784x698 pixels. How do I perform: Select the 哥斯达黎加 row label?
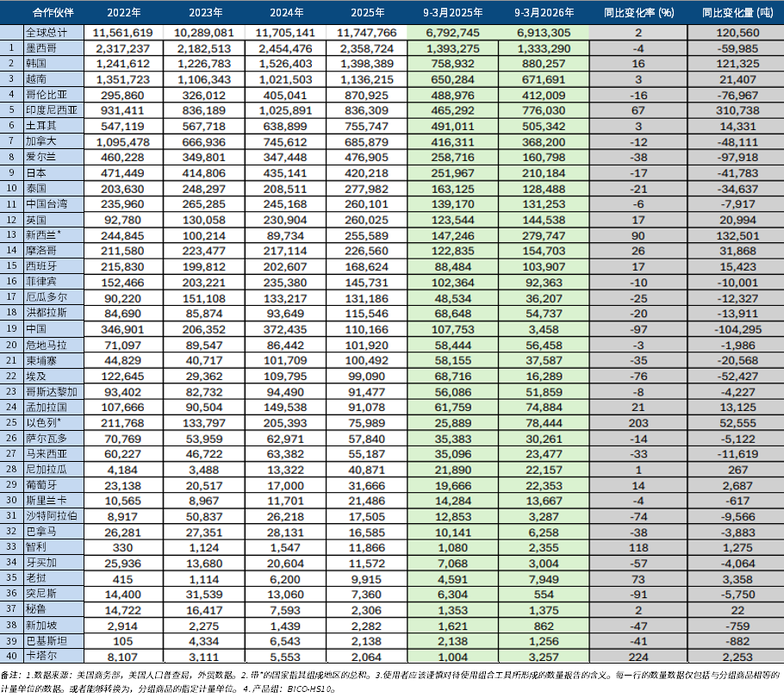tap(52, 392)
